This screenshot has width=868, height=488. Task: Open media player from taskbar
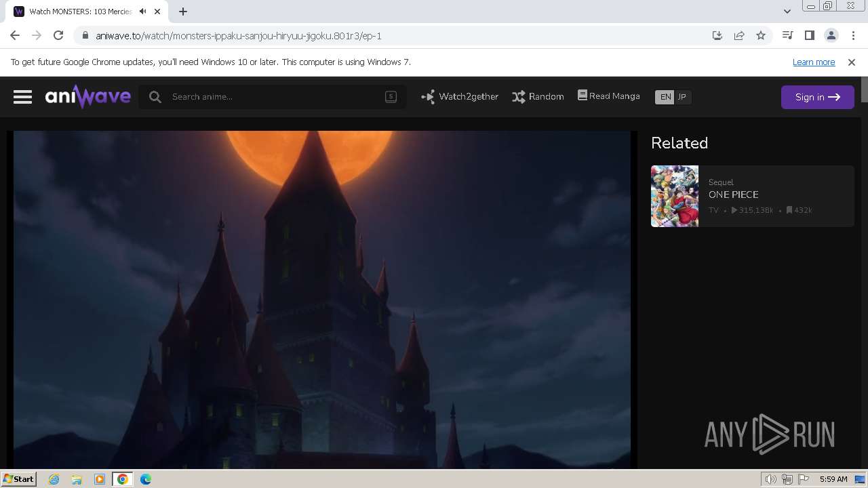point(100,479)
